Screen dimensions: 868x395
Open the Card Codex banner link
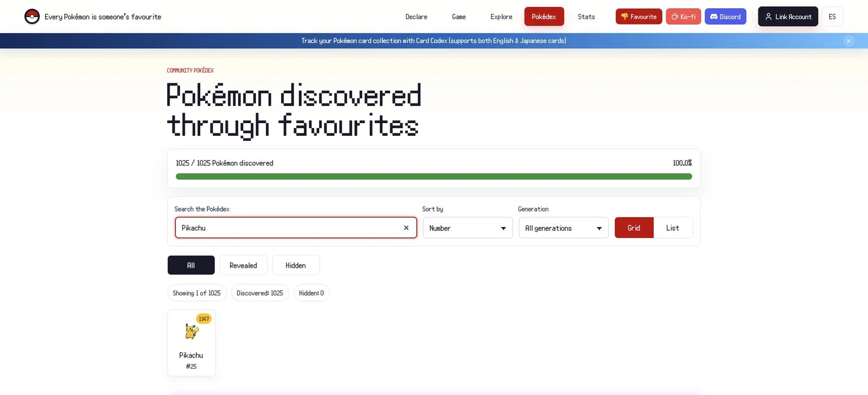click(x=434, y=41)
